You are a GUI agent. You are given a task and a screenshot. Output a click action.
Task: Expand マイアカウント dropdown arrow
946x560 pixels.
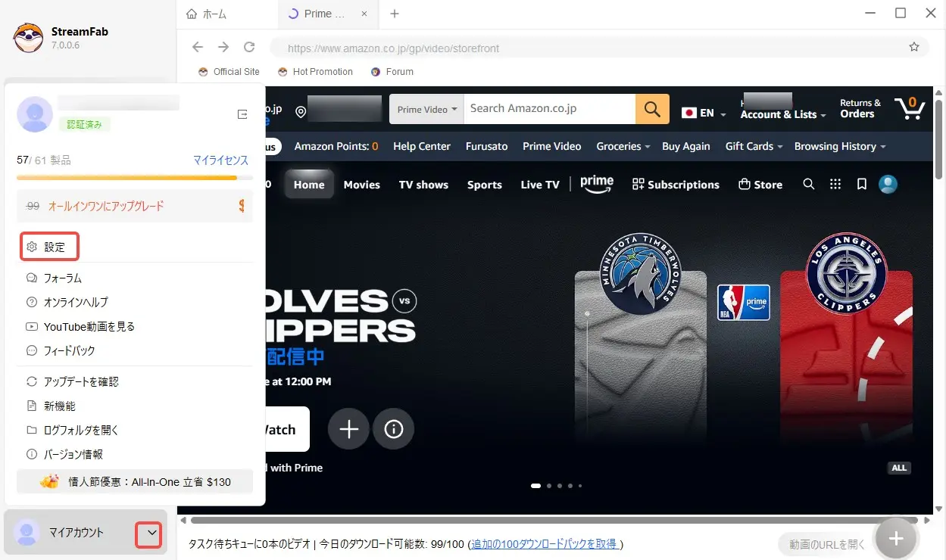click(151, 533)
